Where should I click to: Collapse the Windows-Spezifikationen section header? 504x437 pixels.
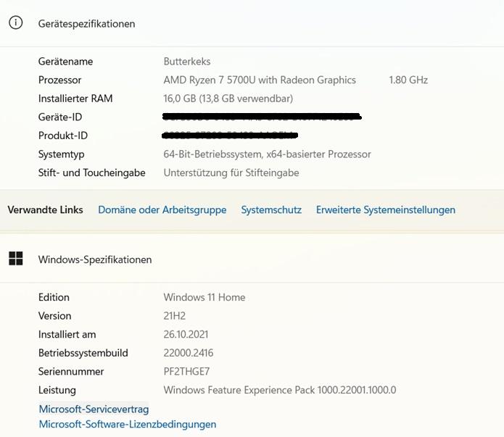[x=95, y=259]
